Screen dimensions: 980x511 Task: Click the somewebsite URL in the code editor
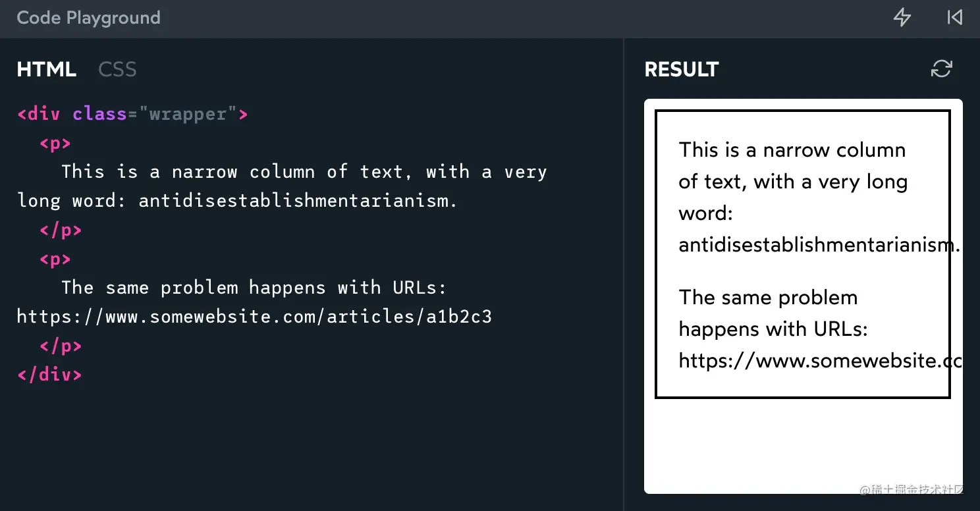(254, 317)
